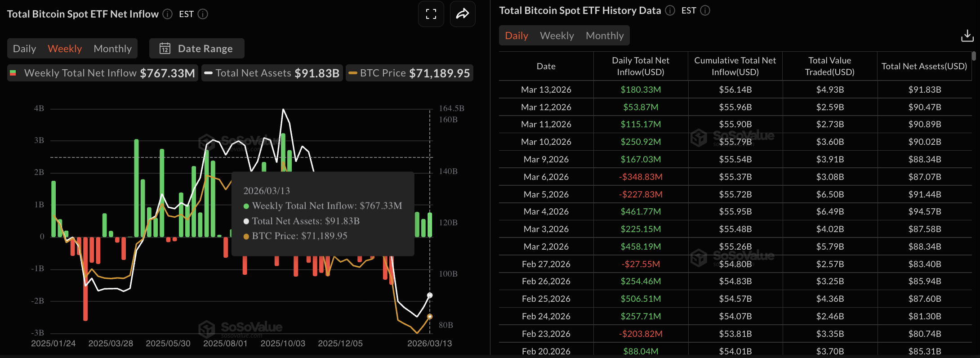
Task: Select Weekly tab in history table
Action: point(557,36)
